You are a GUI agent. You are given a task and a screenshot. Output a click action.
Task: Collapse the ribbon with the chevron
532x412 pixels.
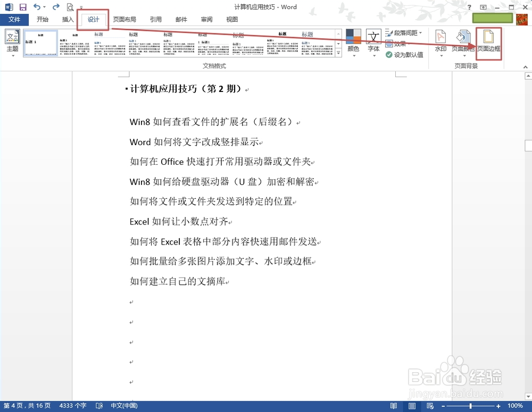click(525, 67)
